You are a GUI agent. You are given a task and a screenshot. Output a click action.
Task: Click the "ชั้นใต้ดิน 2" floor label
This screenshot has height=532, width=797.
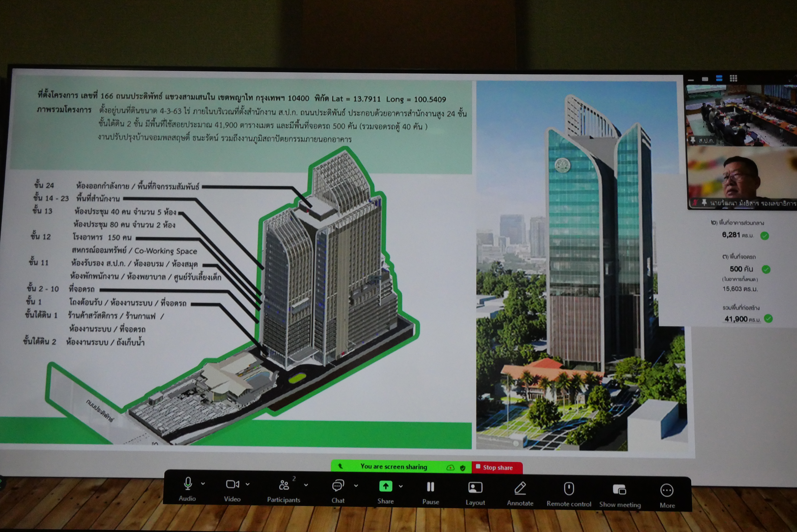(x=39, y=341)
